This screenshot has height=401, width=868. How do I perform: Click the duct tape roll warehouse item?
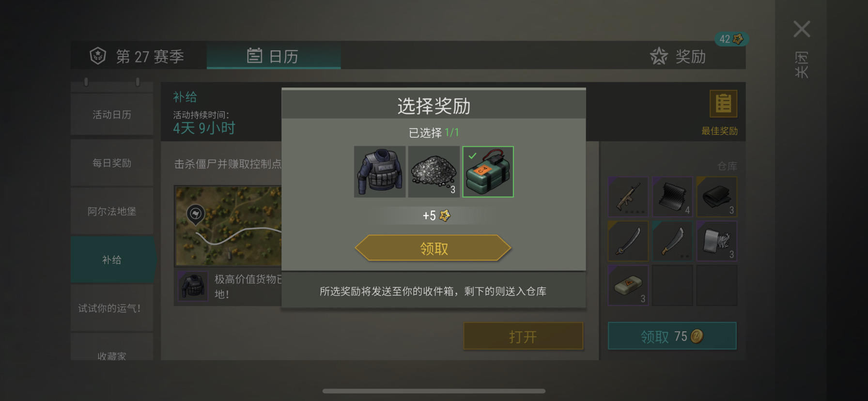pos(717,241)
